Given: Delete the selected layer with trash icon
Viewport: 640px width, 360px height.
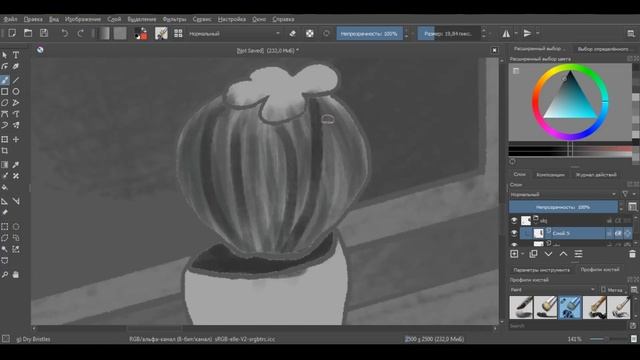Looking at the screenshot, I should (632, 254).
